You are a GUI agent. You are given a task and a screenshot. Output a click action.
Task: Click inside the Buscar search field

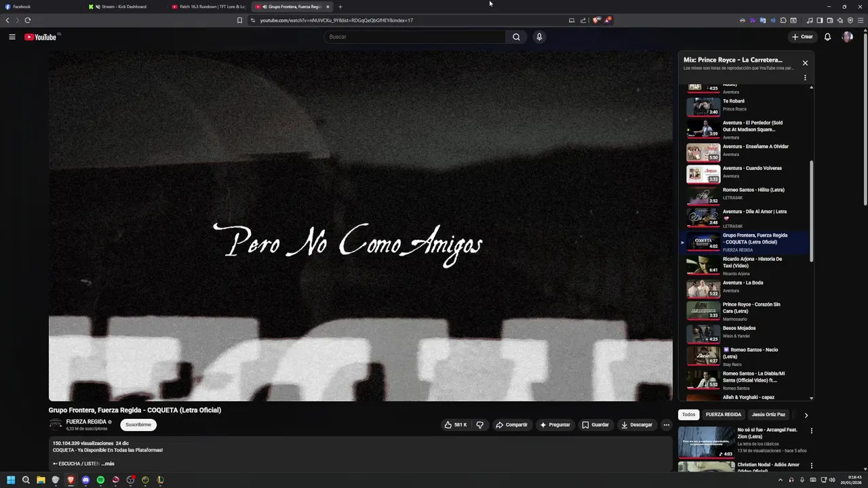[415, 37]
